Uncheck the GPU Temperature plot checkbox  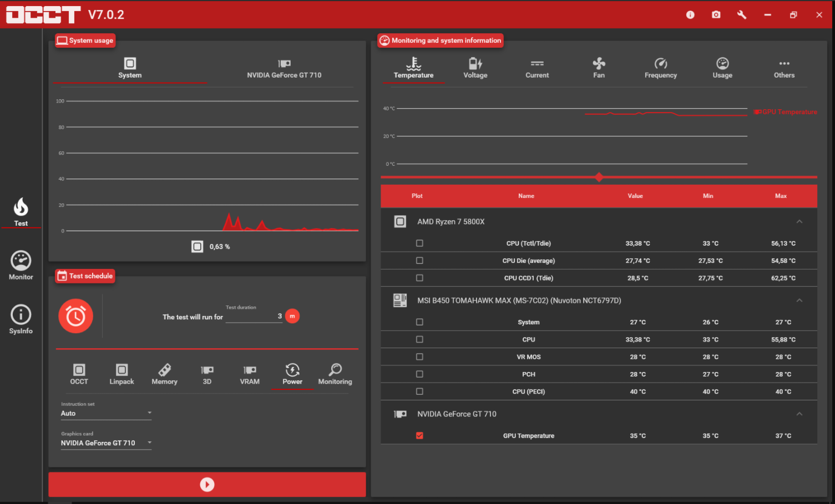(x=419, y=436)
